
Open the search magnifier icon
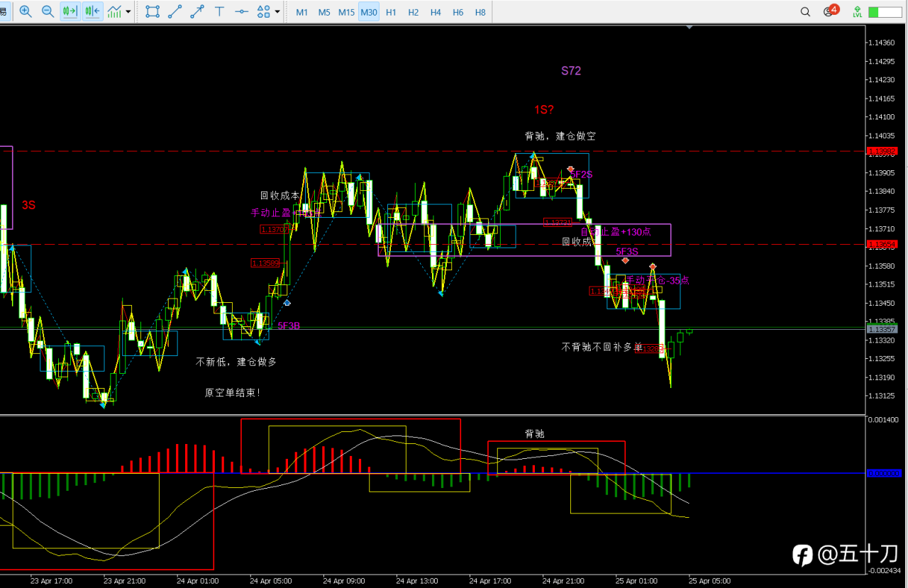pos(805,11)
